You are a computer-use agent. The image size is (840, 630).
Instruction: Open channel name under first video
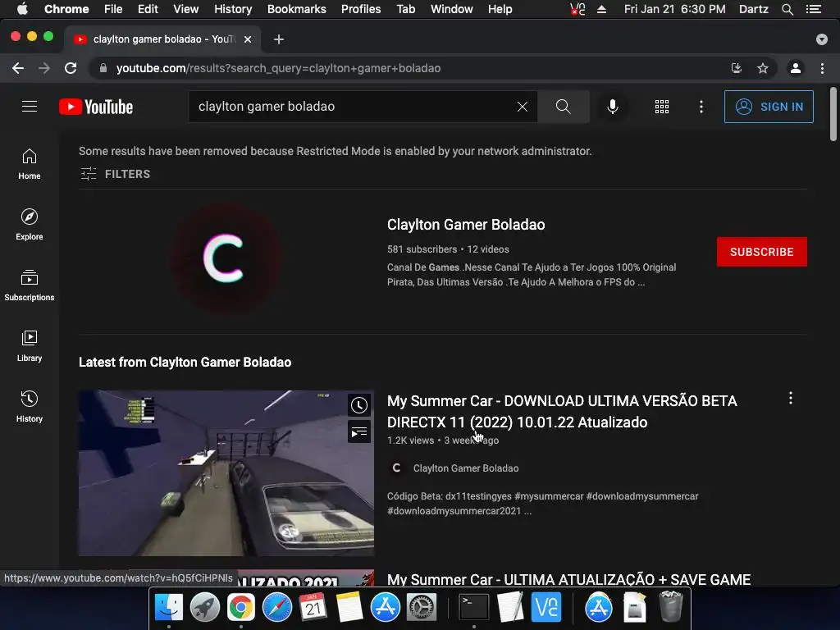click(466, 468)
